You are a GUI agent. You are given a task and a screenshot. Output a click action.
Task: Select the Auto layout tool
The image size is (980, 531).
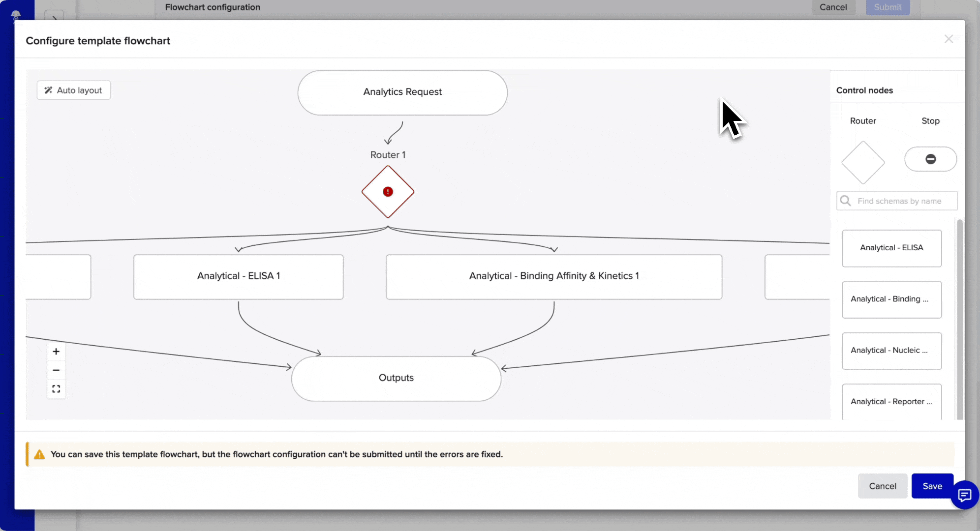pos(73,90)
